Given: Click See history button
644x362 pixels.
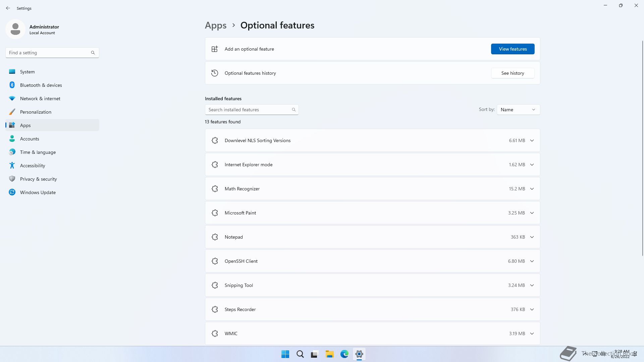Looking at the screenshot, I should pyautogui.click(x=513, y=73).
